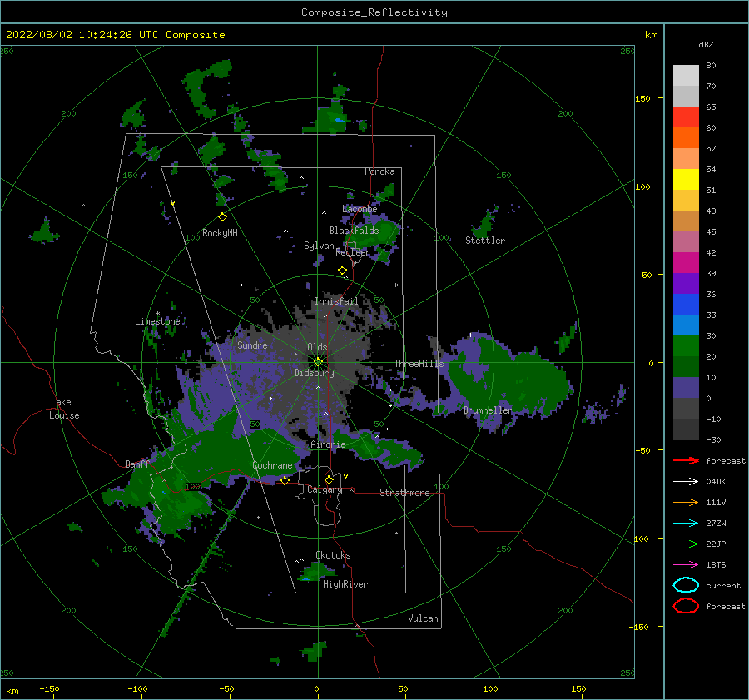The width and height of the screenshot is (749, 700).
Task: Click the Ponoka city label
Action: point(379,172)
